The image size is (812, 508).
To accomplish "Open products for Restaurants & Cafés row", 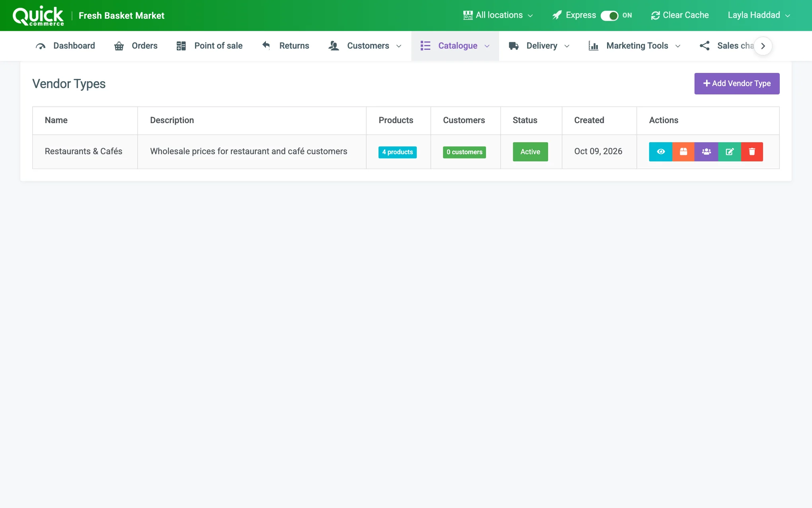I will pos(683,152).
